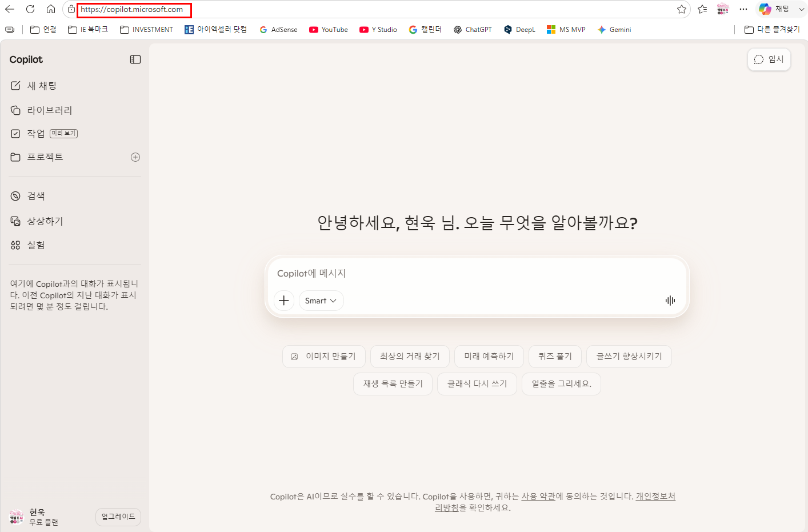Open the INVESTMENT bookmarks folder

point(146,30)
